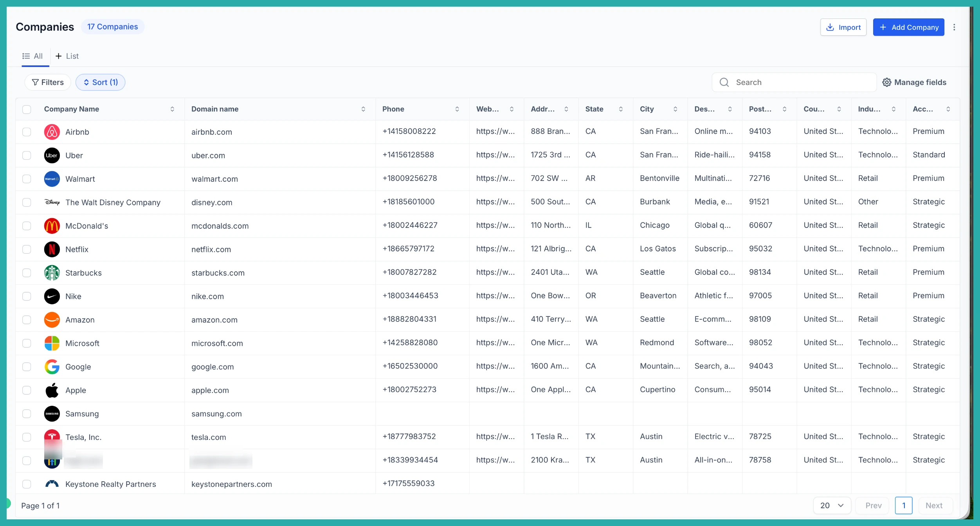Sort by Web... column arrows
The height and width of the screenshot is (526, 980).
pyautogui.click(x=512, y=109)
